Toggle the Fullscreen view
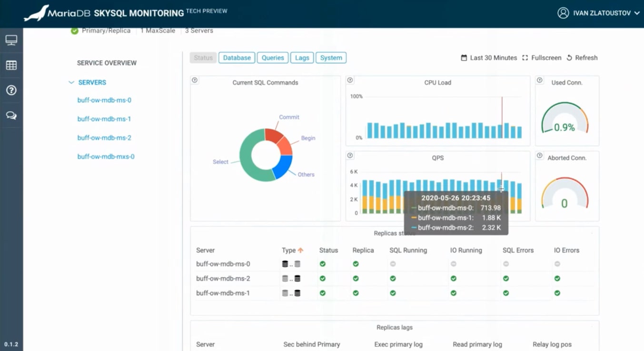Screen dimensions: 644x351 (542, 58)
